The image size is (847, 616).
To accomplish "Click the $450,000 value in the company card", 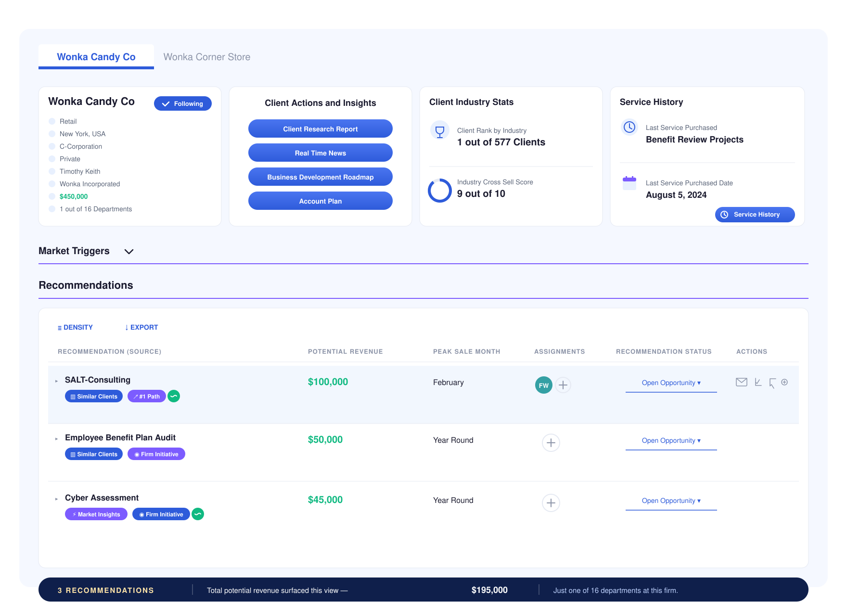I will click(x=74, y=196).
